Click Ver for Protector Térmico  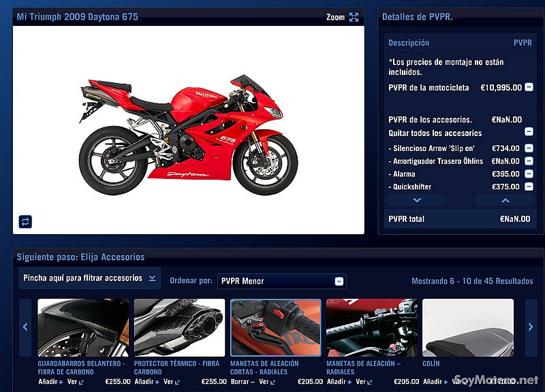click(172, 382)
